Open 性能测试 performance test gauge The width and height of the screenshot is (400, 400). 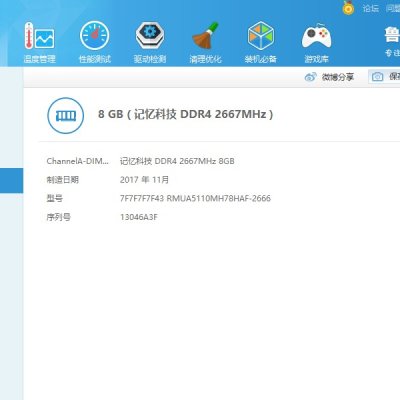click(x=95, y=36)
